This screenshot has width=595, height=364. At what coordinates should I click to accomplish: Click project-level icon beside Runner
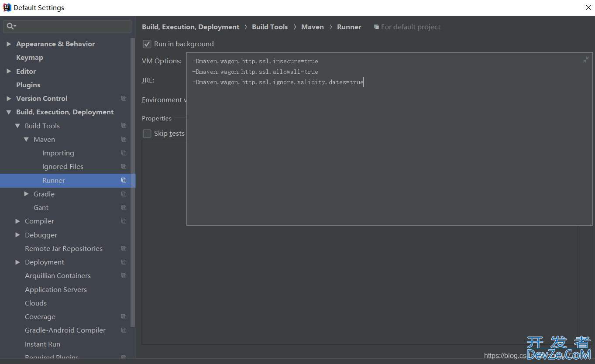(x=124, y=180)
